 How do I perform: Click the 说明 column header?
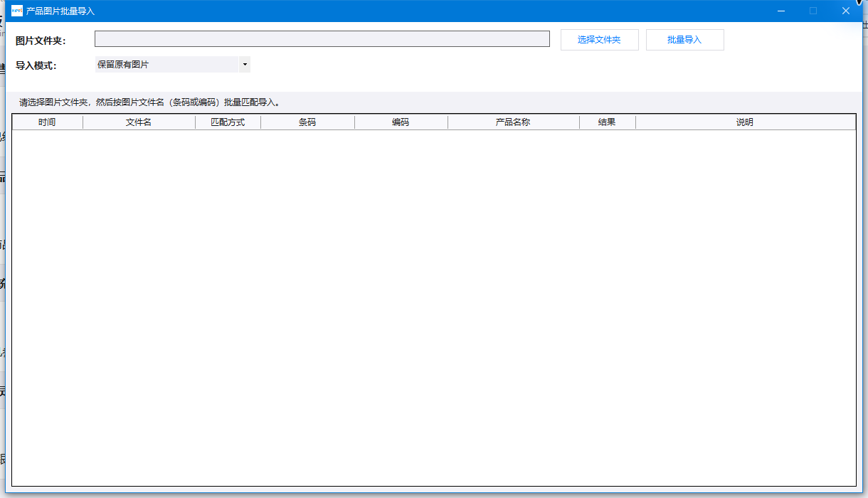[745, 122]
